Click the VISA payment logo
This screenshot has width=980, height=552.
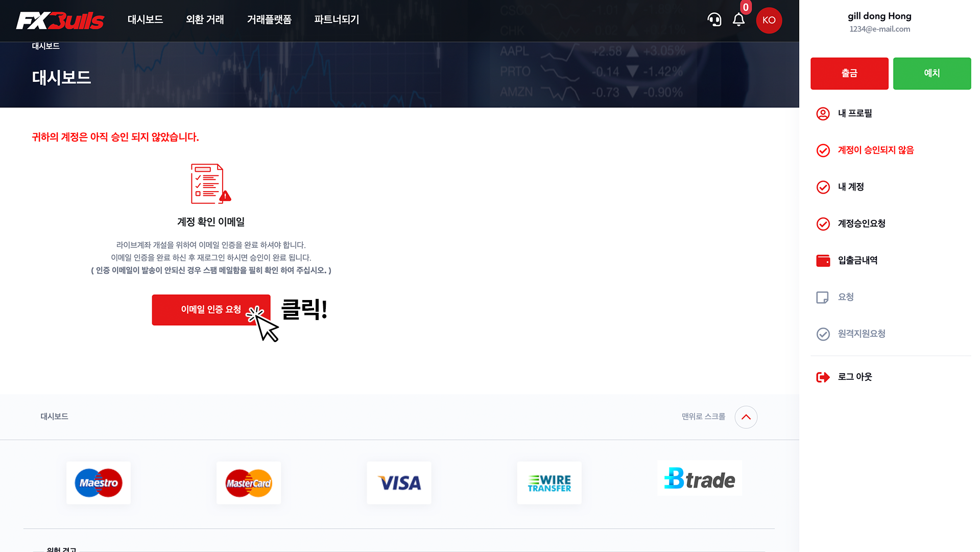click(x=399, y=483)
